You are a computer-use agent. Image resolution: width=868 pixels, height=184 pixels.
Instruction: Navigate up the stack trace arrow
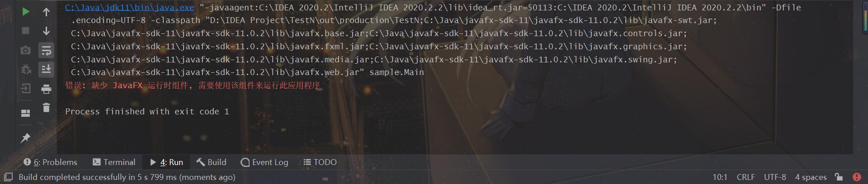click(x=46, y=12)
